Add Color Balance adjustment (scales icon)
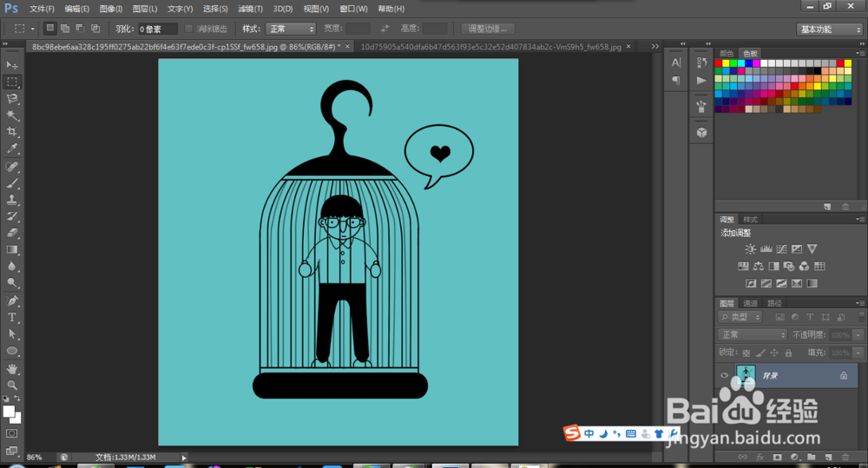 [759, 267]
